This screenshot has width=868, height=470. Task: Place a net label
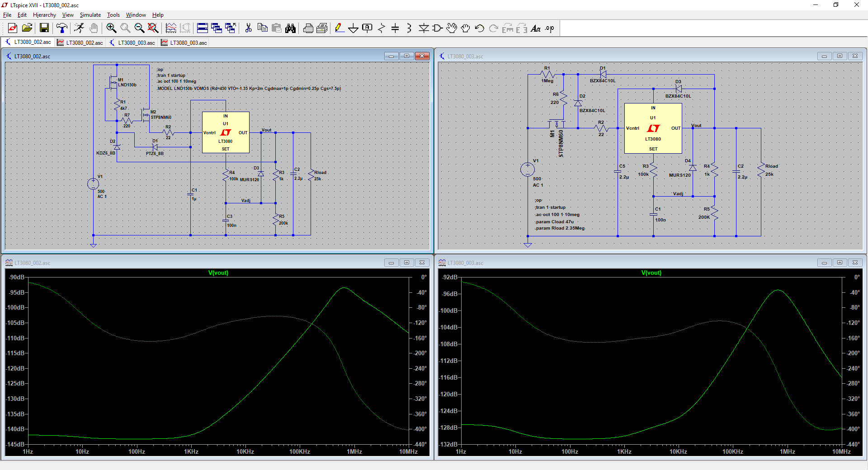pyautogui.click(x=368, y=28)
